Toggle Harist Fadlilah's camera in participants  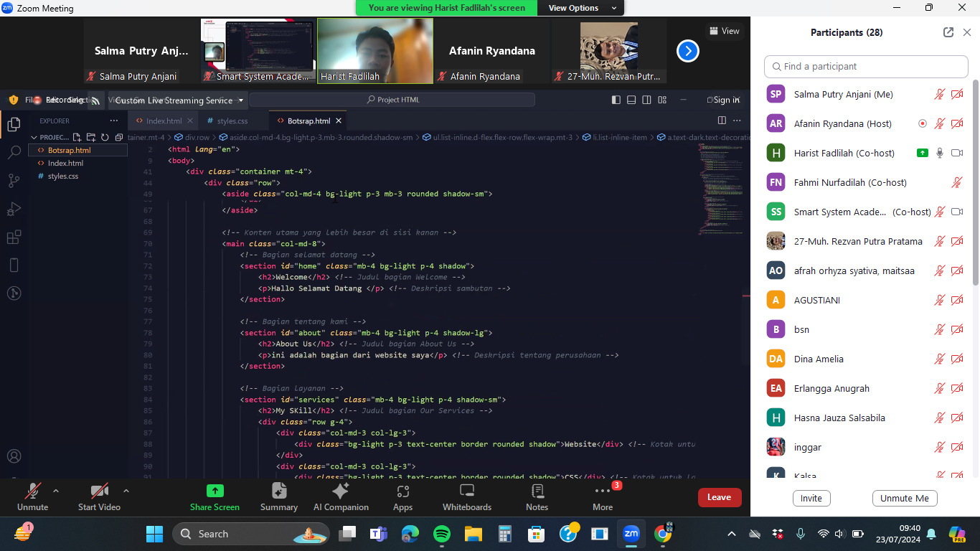click(x=956, y=153)
